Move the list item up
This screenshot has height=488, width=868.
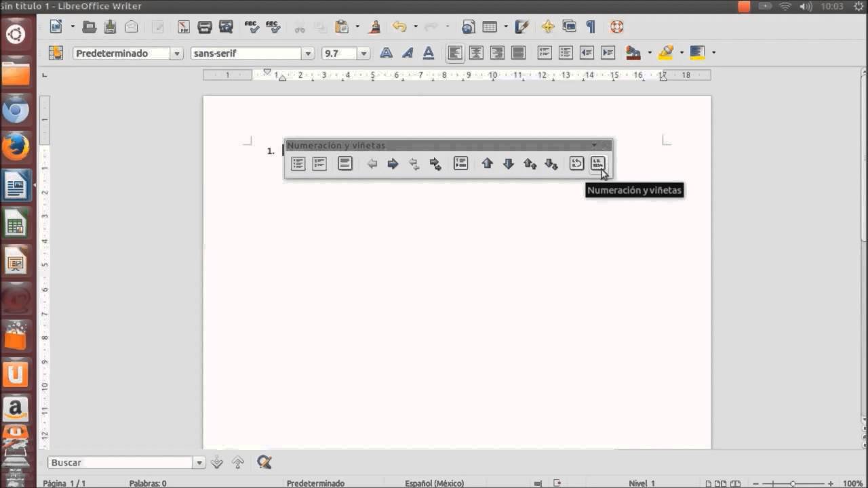click(x=487, y=163)
